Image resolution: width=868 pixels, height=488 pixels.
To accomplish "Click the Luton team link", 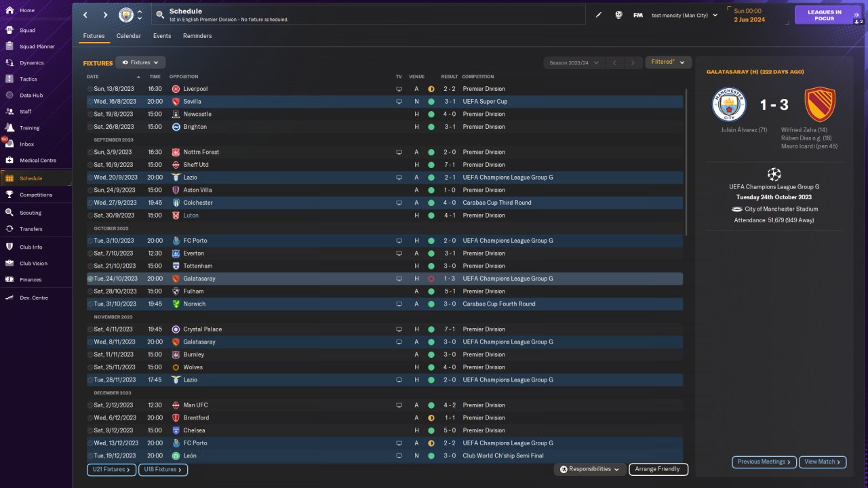I will click(191, 216).
